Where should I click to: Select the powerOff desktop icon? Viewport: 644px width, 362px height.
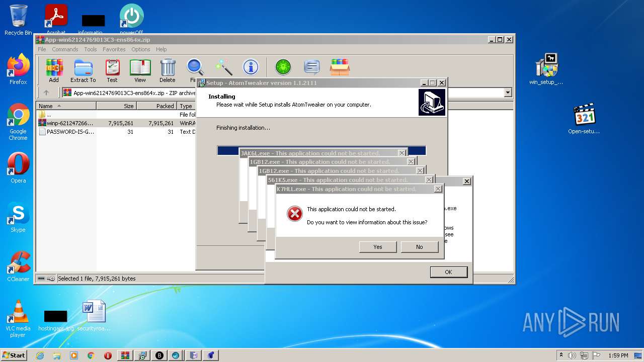[131, 20]
